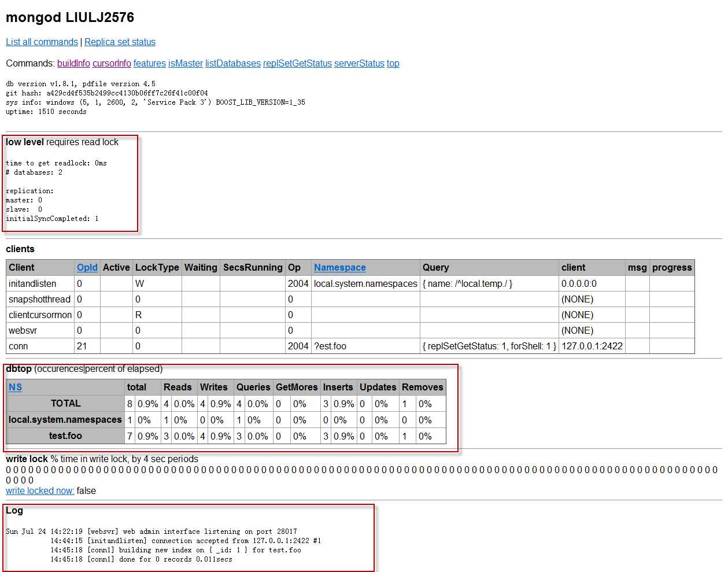
Task: Click the OpId value 21
Action: [87, 346]
